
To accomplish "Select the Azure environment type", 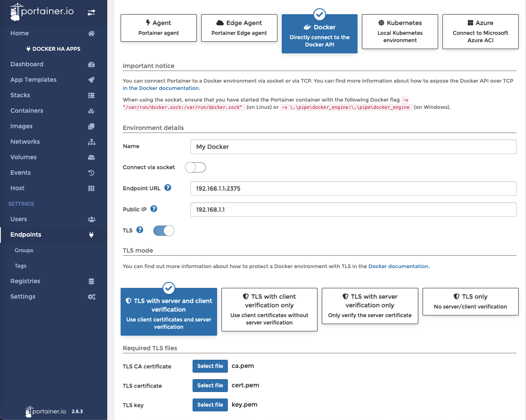I will click(480, 31).
